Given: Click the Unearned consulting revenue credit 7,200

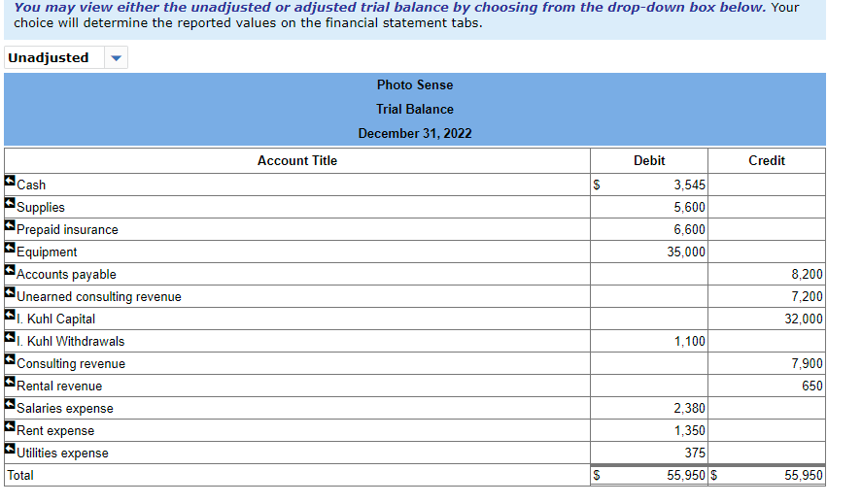Looking at the screenshot, I should [x=807, y=297].
